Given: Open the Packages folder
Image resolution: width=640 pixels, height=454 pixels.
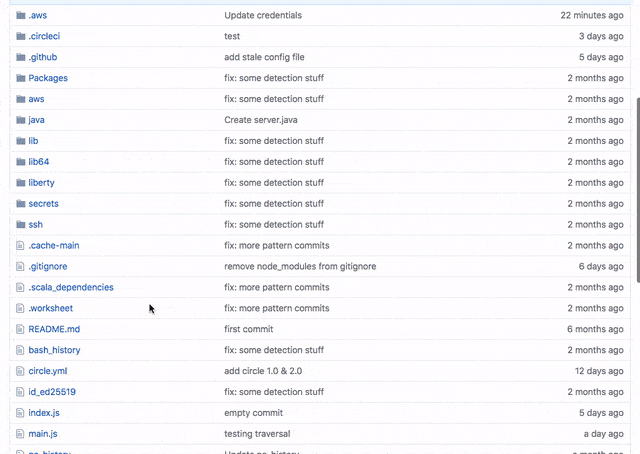Looking at the screenshot, I should click(48, 78).
